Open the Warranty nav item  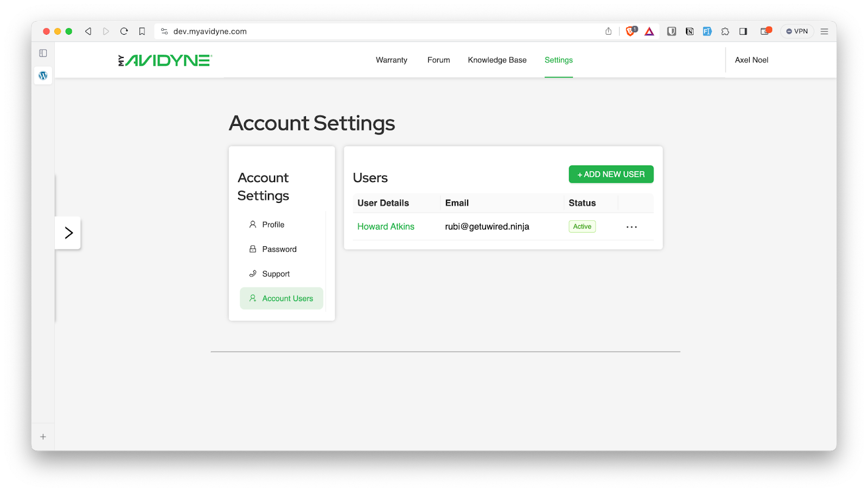(392, 60)
